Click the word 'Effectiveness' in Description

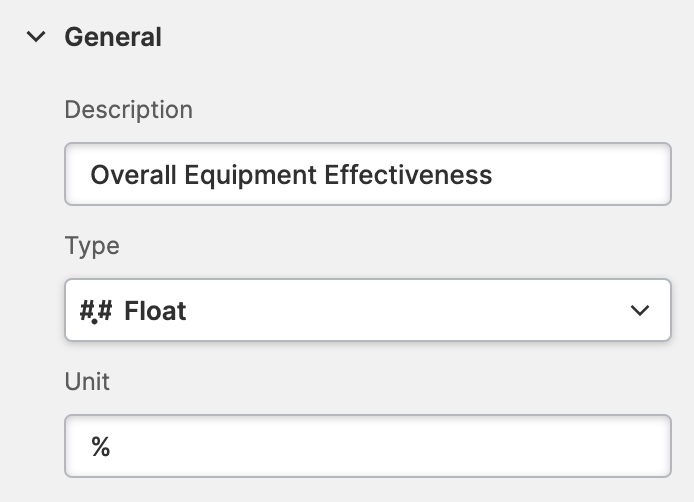click(x=408, y=176)
